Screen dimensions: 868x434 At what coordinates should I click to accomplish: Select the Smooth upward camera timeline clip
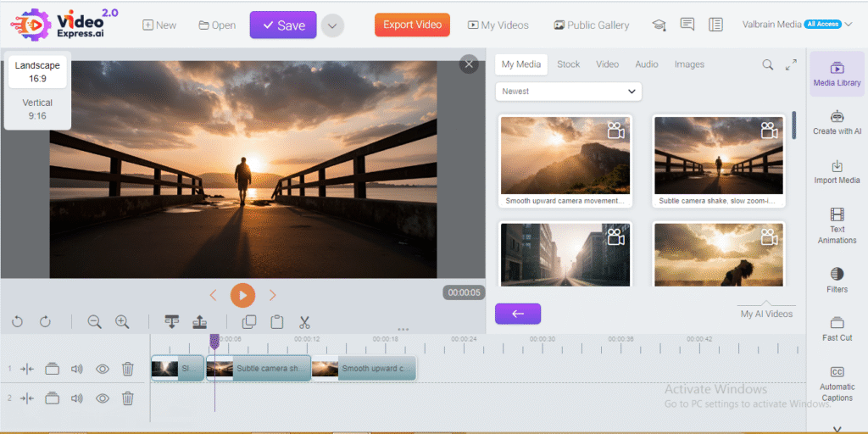pos(364,368)
